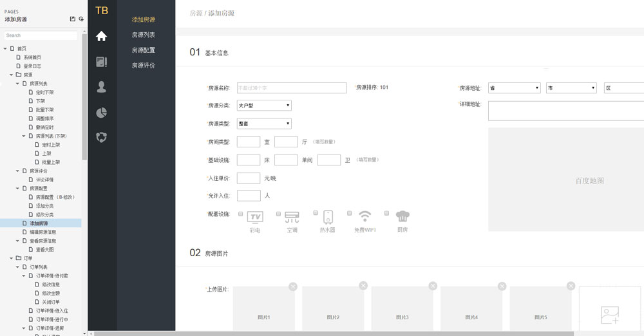
Task: Click the page tree vertical scrollbar
Action: tap(84, 97)
